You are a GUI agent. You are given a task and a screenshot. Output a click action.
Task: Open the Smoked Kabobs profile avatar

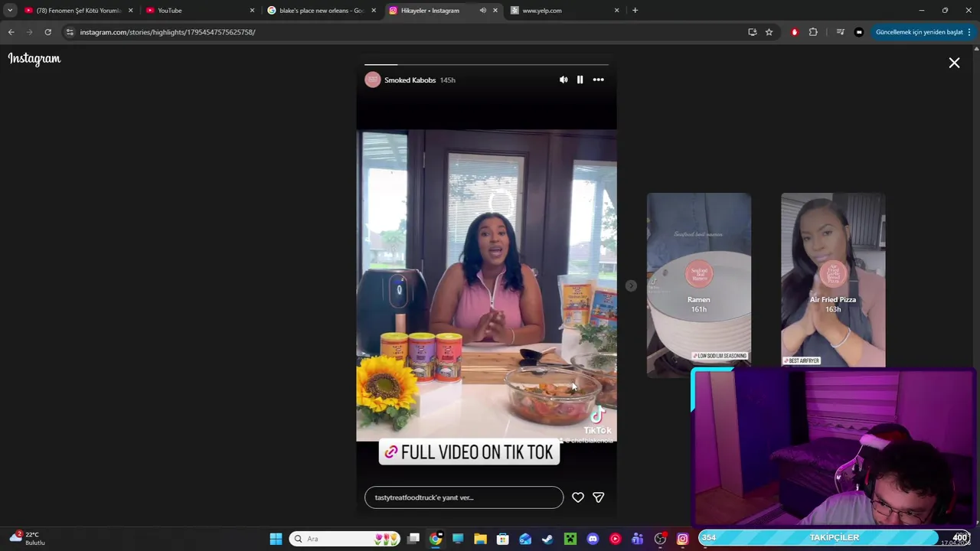(x=373, y=80)
